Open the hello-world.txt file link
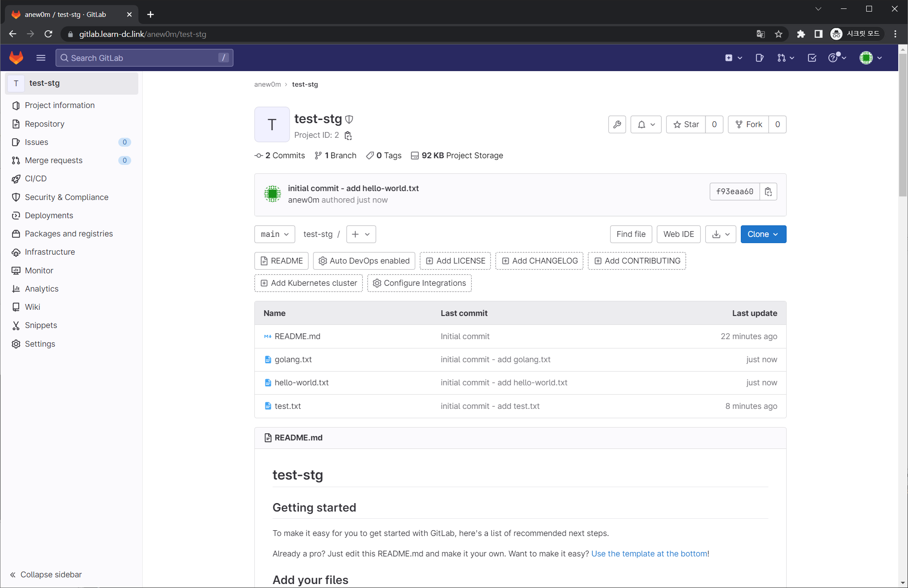This screenshot has width=908, height=588. pyautogui.click(x=301, y=383)
